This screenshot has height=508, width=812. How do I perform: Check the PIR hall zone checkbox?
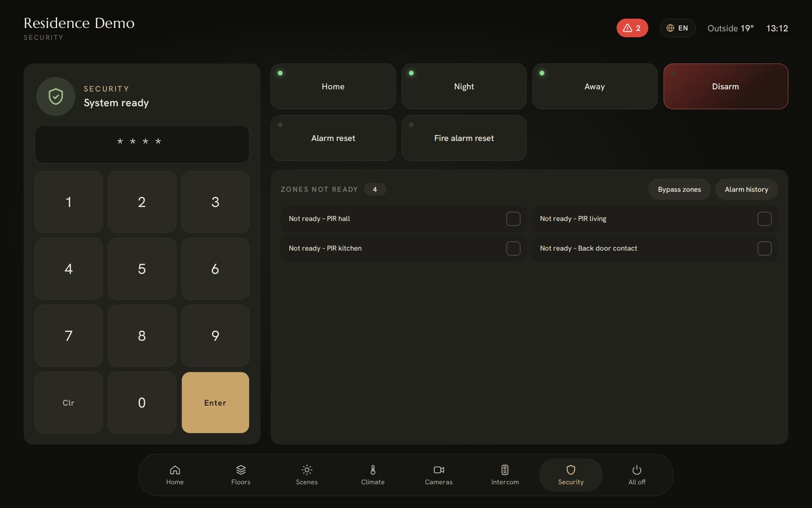(513, 218)
